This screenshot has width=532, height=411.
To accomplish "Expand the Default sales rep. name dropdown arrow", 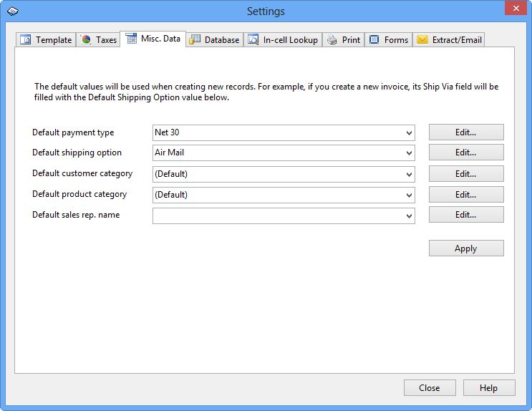I will pyautogui.click(x=409, y=216).
